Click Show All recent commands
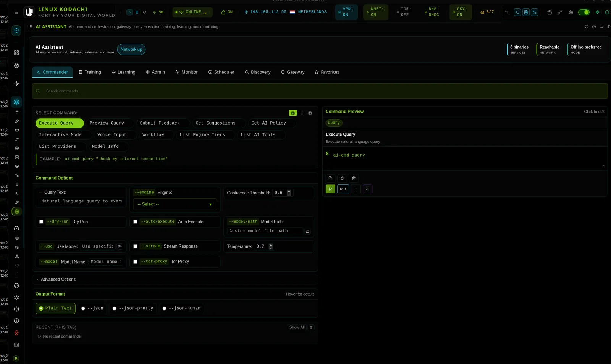Viewport: 611px width, 364px height. click(x=297, y=327)
